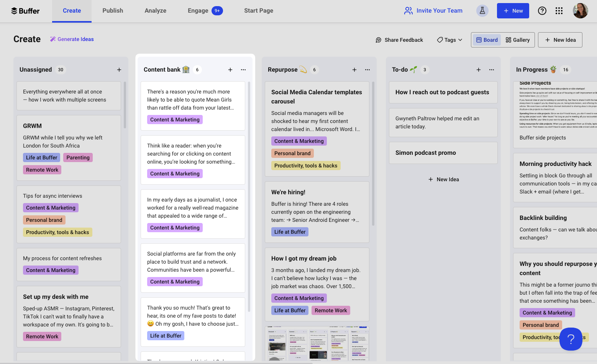The image size is (597, 364).
Task: Click Invite Your Team
Action: (433, 11)
